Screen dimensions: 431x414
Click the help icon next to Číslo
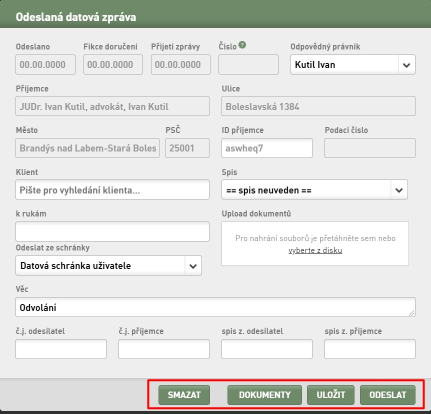click(242, 45)
